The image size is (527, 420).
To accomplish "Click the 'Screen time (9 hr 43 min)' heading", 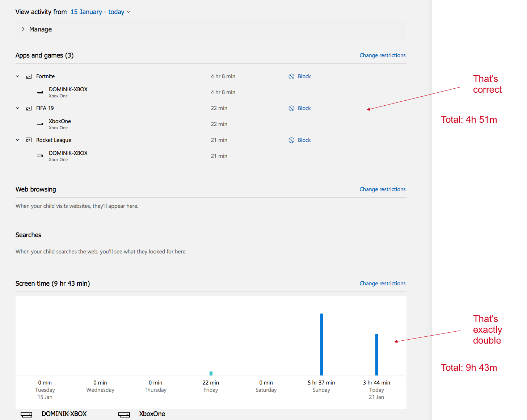I will pyautogui.click(x=53, y=283).
